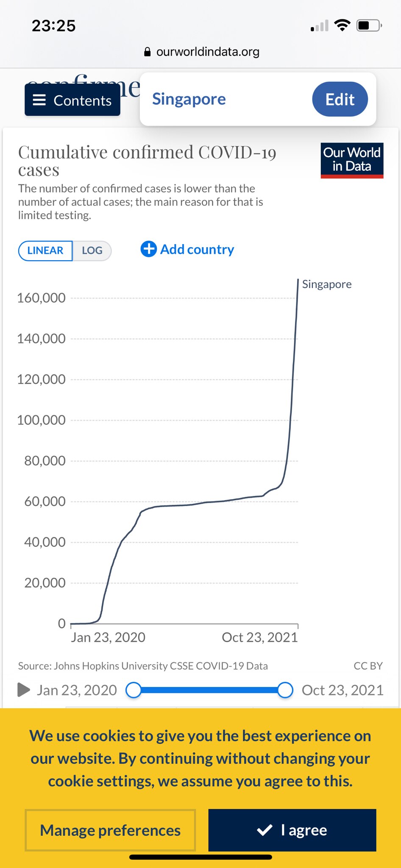The image size is (401, 868).
Task: Tap the ourworldindata.org address bar
Action: 207,52
